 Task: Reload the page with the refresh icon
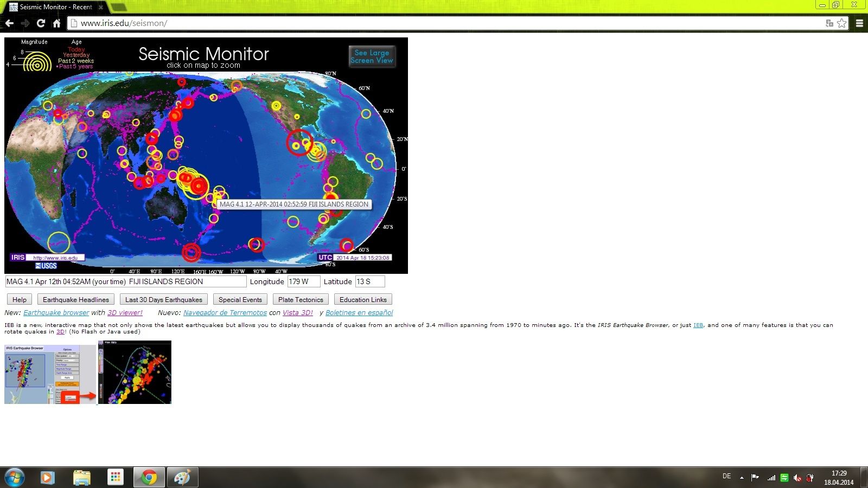click(x=41, y=23)
